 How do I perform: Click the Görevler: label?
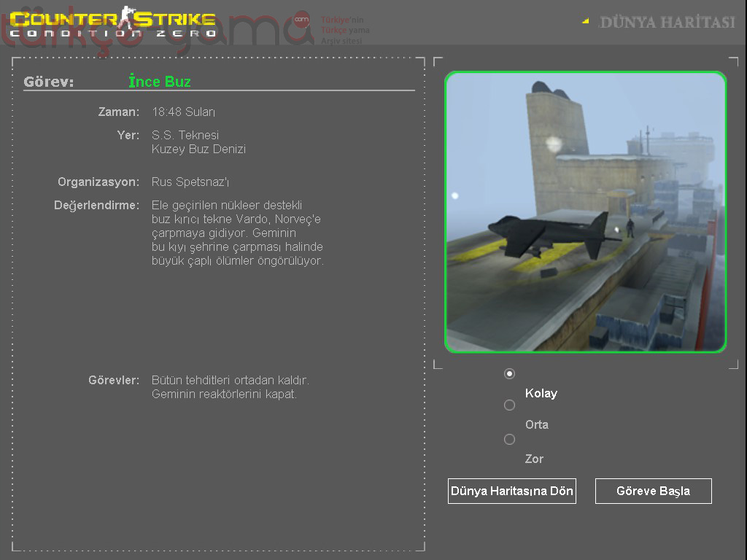point(114,381)
